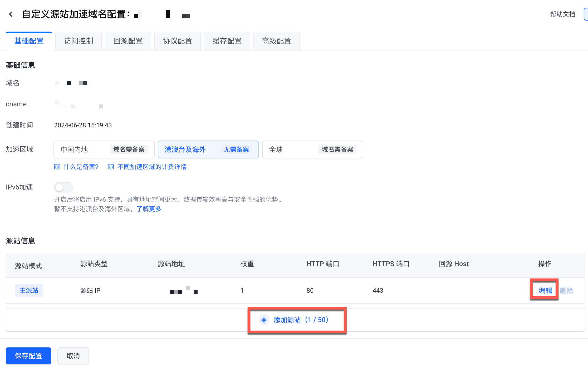588x369 pixels.
Task: Click the 主源站 tag
Action: [29, 291]
